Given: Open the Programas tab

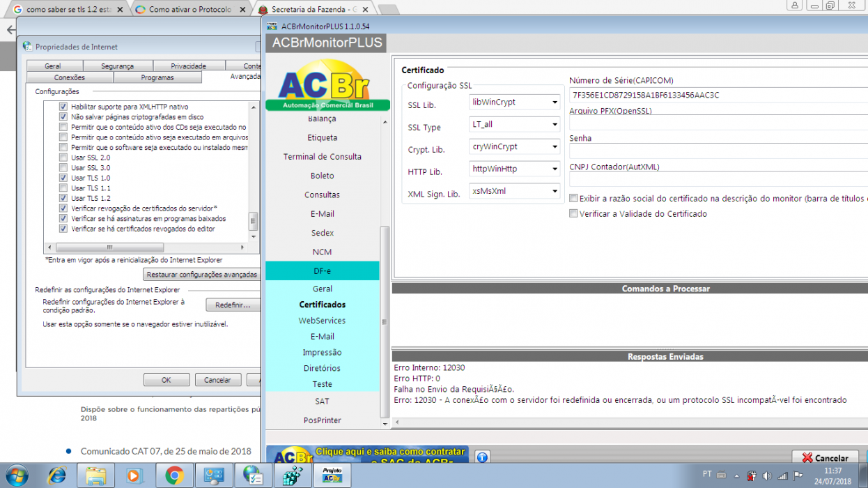Looking at the screenshot, I should pos(157,77).
